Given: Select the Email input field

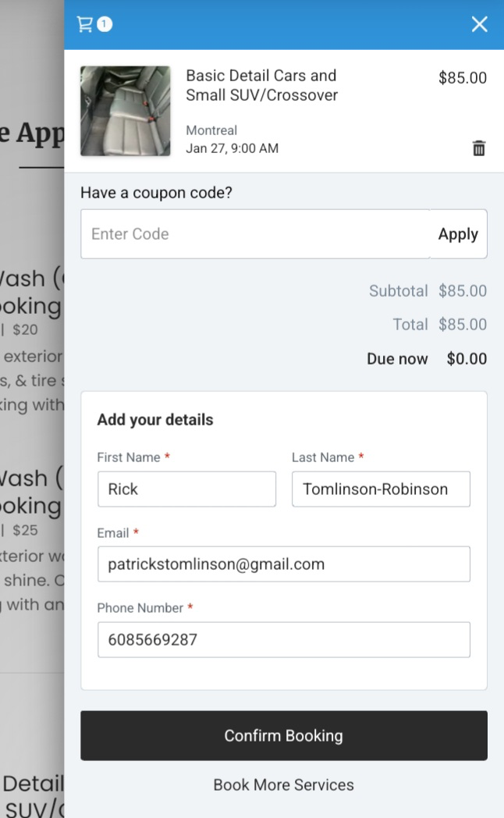Looking at the screenshot, I should (283, 564).
